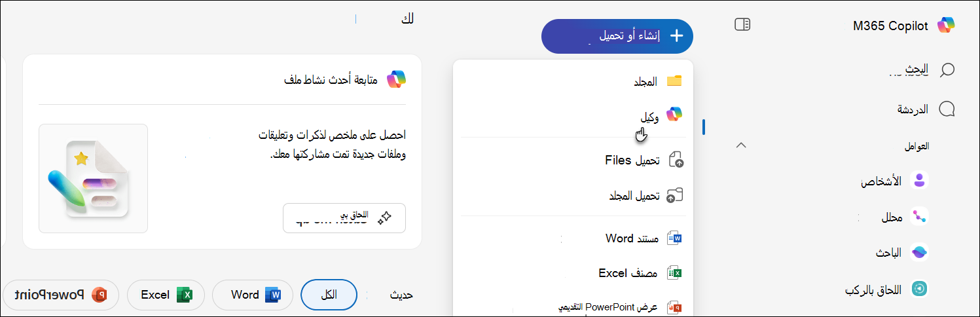This screenshot has width=980, height=317.
Task: Click the yellow folder icon
Action: pyautogui.click(x=674, y=81)
